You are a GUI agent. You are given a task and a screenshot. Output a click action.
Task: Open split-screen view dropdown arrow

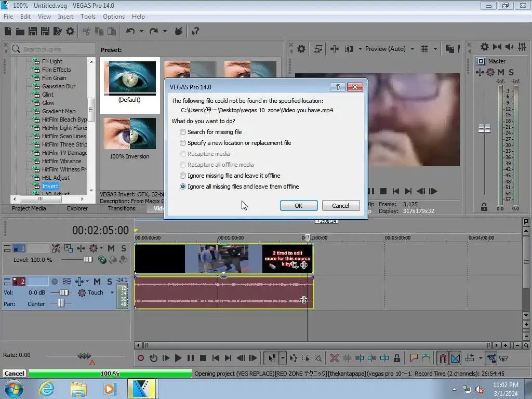[360, 49]
